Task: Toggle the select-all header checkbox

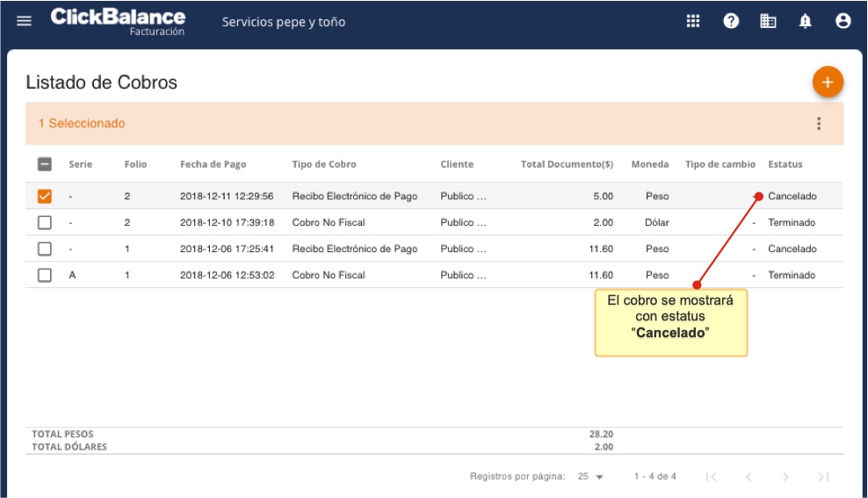Action: pyautogui.click(x=45, y=164)
